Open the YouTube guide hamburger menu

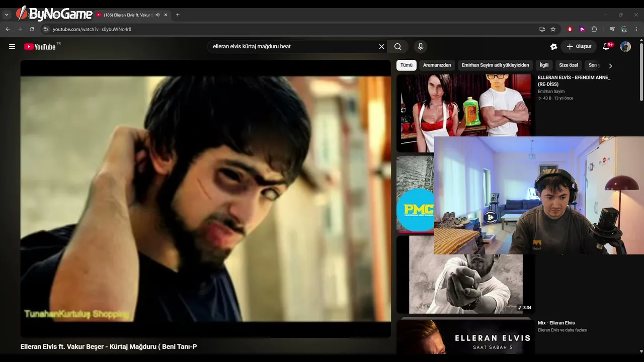pyautogui.click(x=12, y=47)
